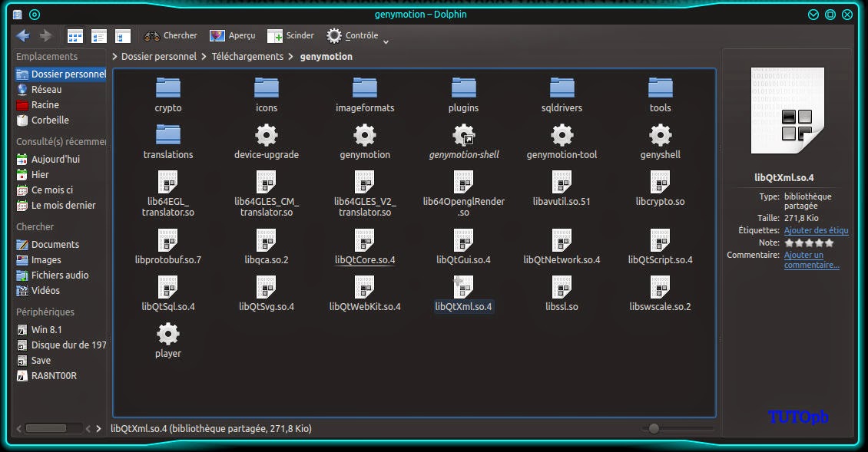Select the genymotion-tool executable
Viewport: 868px width, 452px height.
coord(562,142)
